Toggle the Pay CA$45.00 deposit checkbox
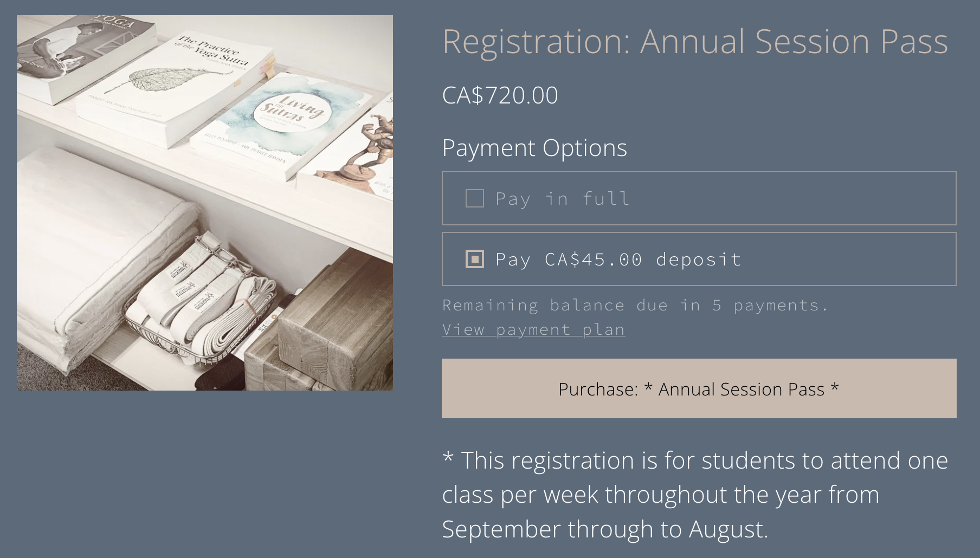 tap(475, 259)
